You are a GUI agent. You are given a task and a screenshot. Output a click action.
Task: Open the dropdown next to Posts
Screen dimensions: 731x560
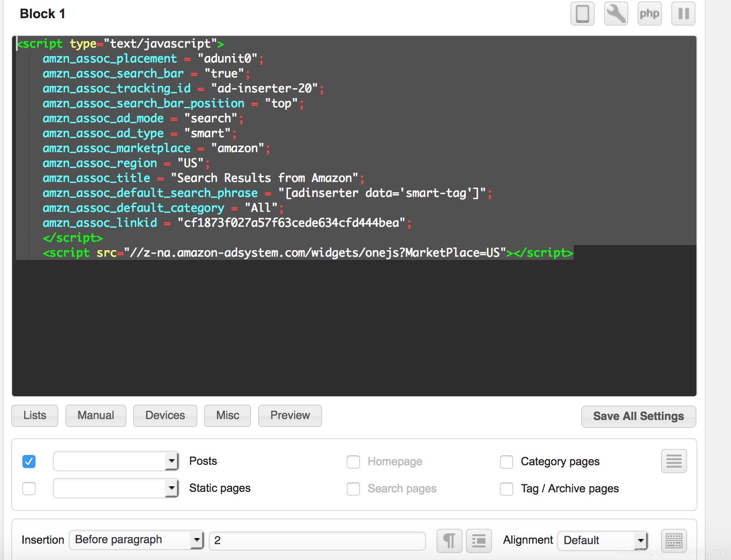point(116,461)
